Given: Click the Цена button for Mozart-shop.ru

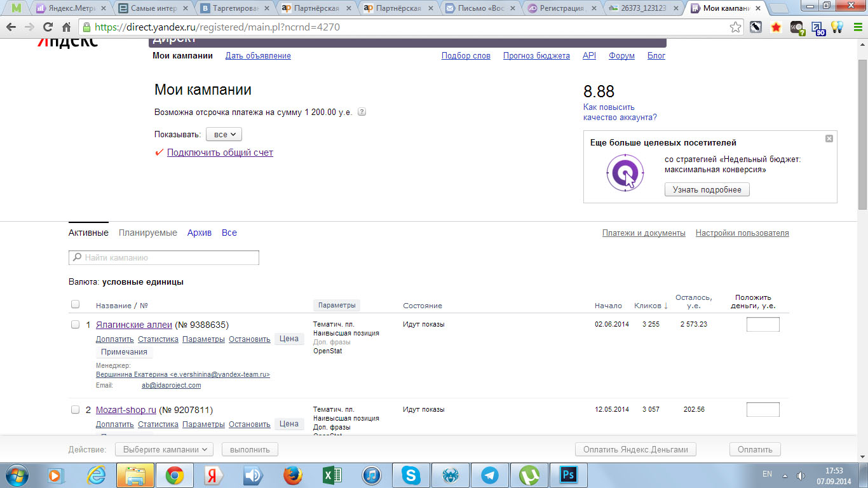Looking at the screenshot, I should pos(289,424).
